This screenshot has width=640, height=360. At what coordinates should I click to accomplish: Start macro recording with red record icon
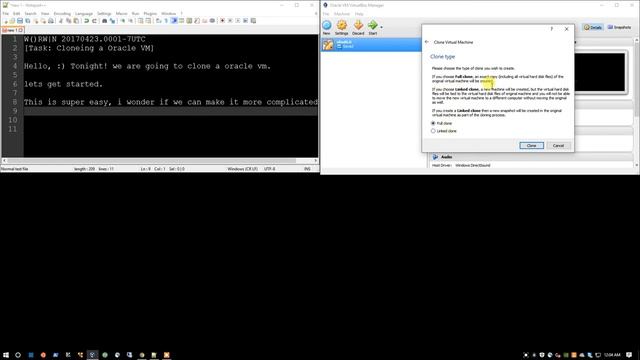222,20
